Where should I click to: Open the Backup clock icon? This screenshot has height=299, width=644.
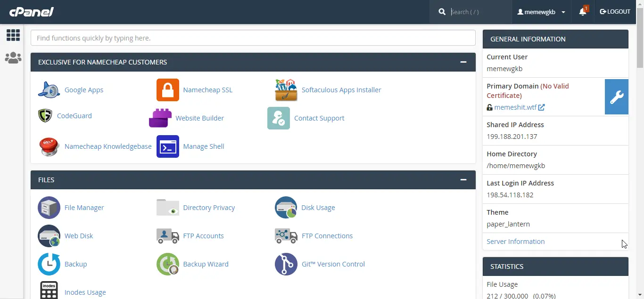(49, 264)
